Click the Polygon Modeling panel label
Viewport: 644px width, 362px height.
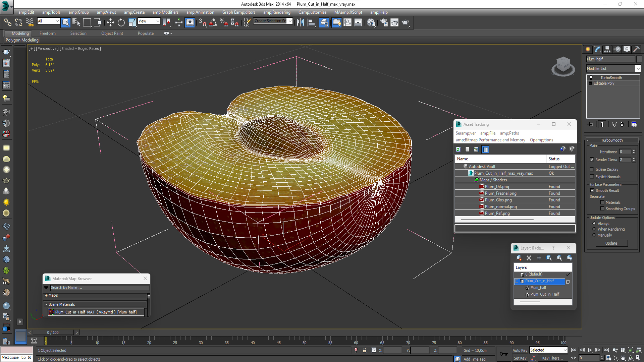22,40
